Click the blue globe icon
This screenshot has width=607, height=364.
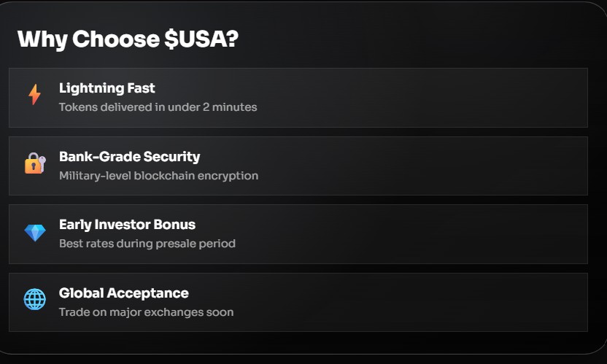34,299
